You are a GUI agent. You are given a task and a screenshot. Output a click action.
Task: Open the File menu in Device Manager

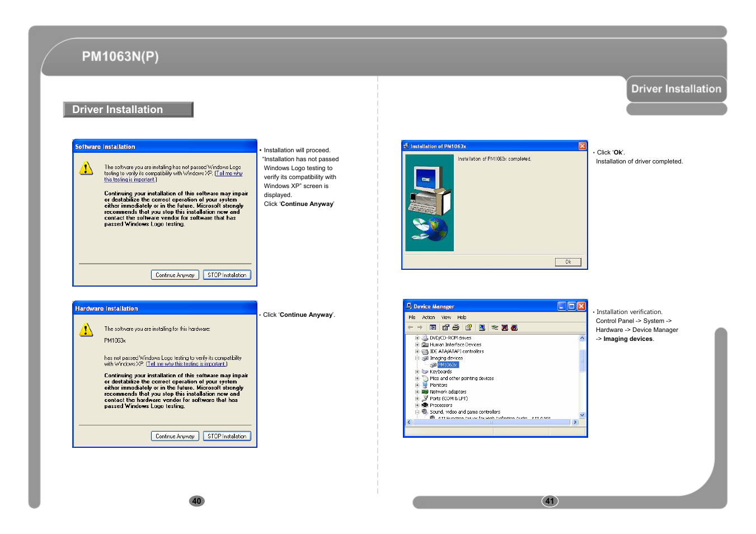tap(412, 317)
